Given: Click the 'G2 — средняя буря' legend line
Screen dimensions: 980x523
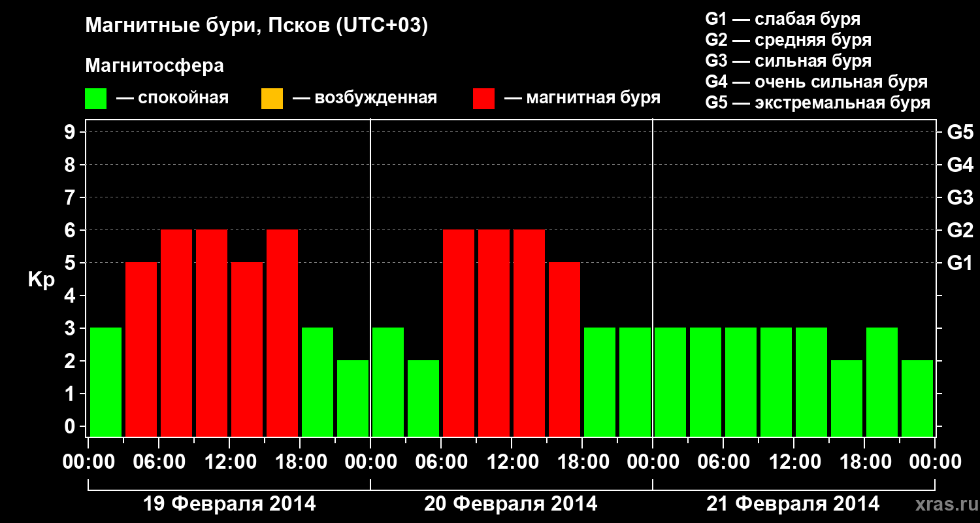Looking at the screenshot, I should (788, 40).
